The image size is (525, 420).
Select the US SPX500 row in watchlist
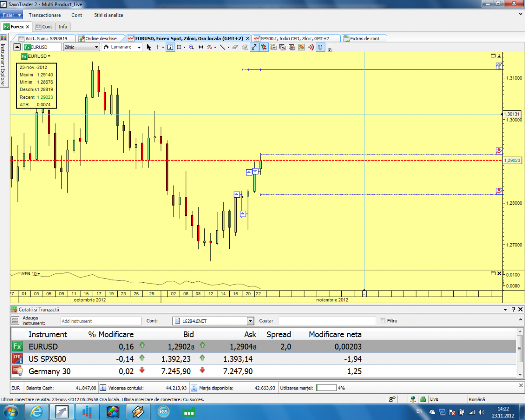pos(48,359)
